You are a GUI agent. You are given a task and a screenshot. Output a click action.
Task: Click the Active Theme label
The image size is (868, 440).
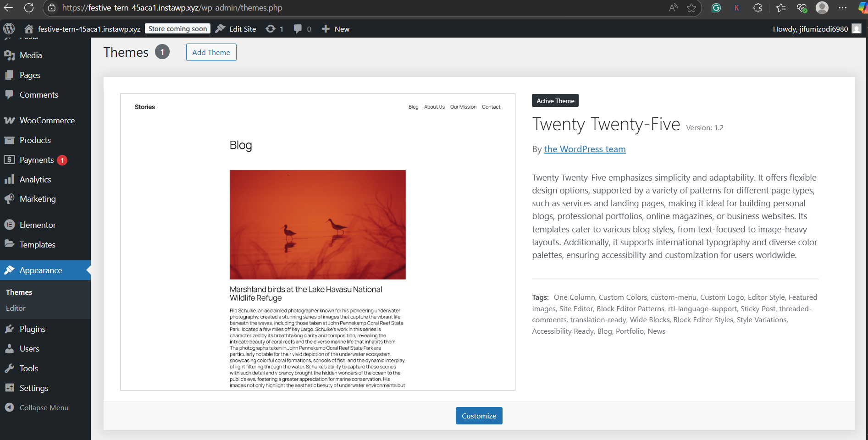(x=555, y=101)
